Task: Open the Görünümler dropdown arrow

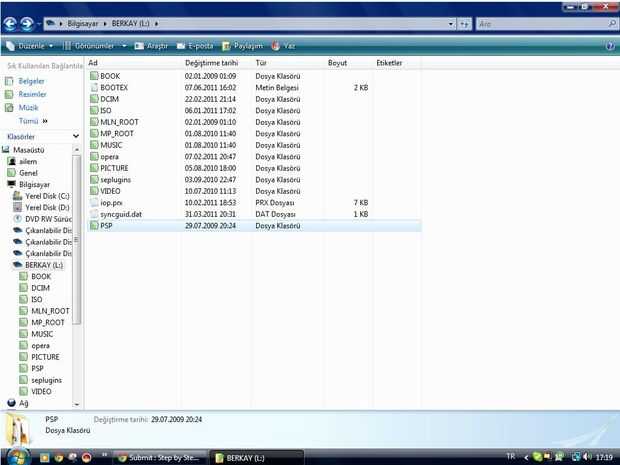Action: tap(124, 46)
